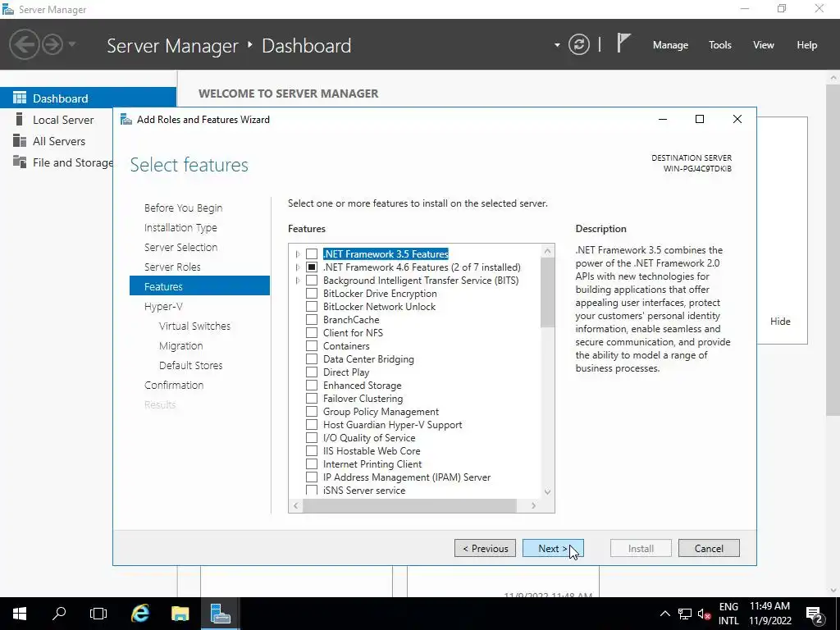The image size is (840, 630).
Task: Open File Explorer from the taskbar
Action: (180, 614)
